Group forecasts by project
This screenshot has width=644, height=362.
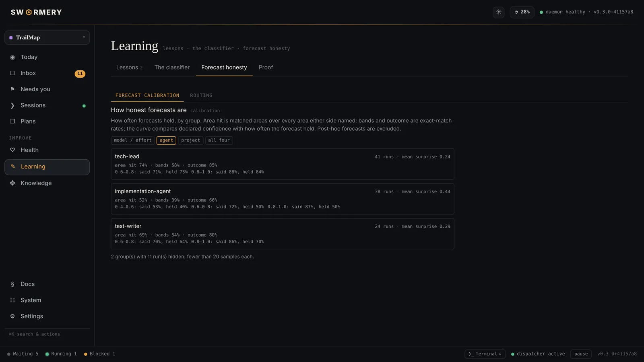coord(191,140)
